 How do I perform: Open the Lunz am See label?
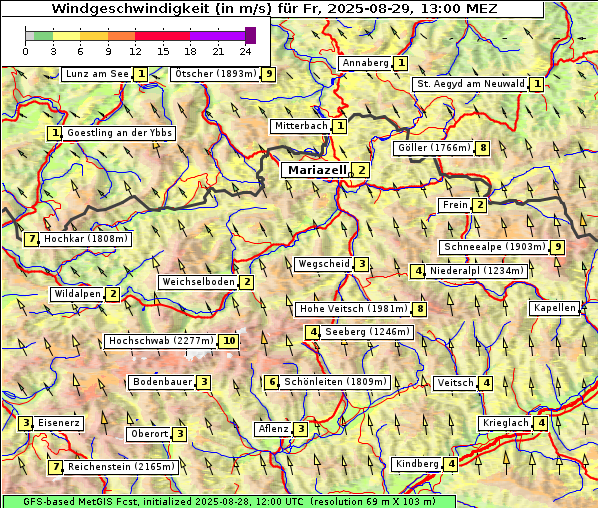pos(97,74)
